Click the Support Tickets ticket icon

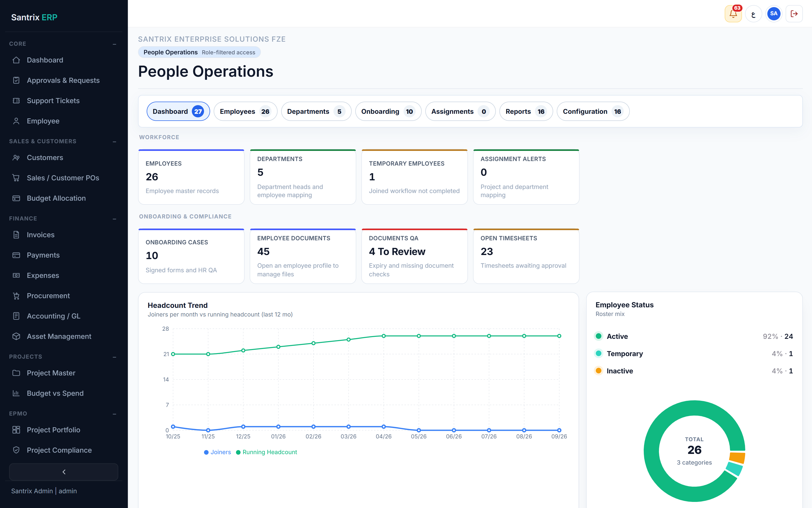(16, 101)
